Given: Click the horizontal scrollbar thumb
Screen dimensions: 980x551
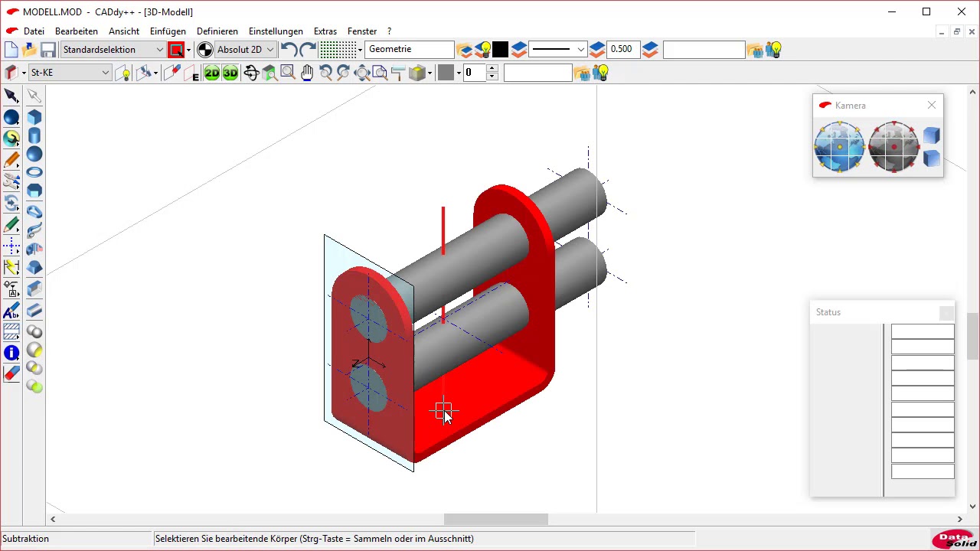Looking at the screenshot, I should coord(495,520).
